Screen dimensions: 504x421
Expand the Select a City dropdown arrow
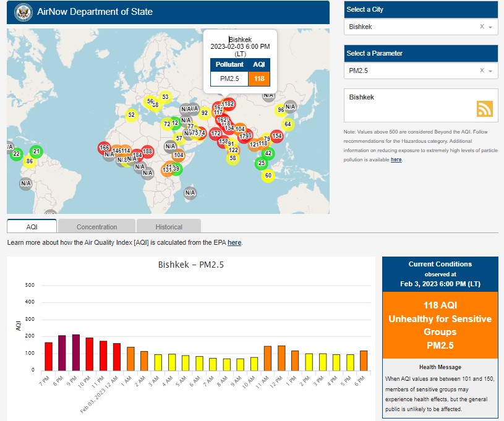(x=490, y=27)
